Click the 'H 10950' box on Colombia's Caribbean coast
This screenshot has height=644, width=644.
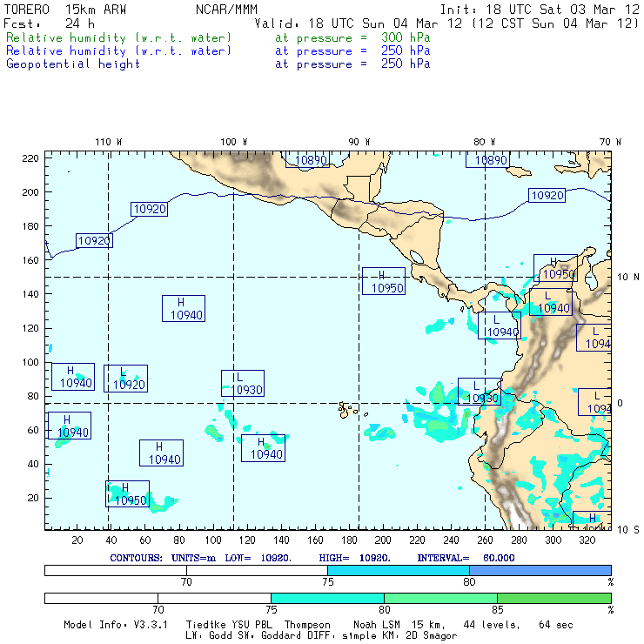pos(556,268)
